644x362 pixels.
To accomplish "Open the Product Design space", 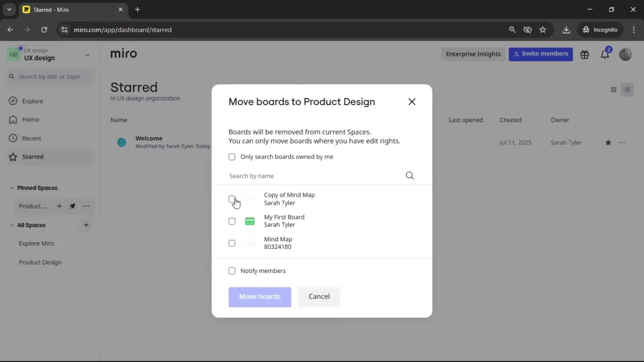I will point(40,262).
